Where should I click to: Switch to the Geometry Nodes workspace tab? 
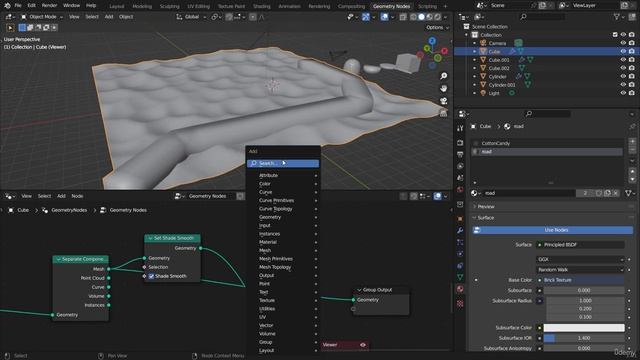[391, 6]
